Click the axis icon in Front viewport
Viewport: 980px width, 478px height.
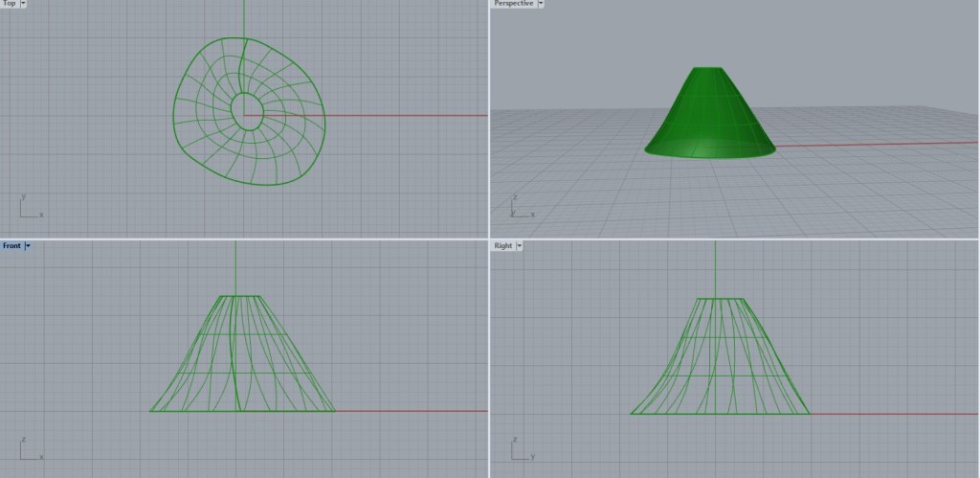27,448
